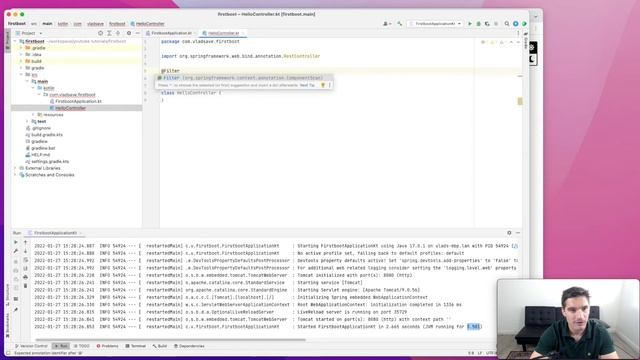640x360 pixels.
Task: Collapse the firstboot root project node
Action: (16, 41)
